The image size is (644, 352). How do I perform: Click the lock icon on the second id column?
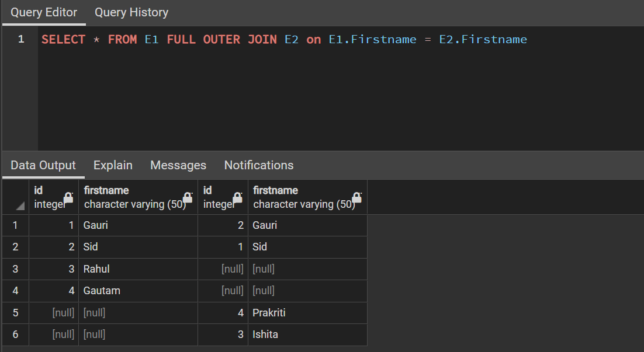[238, 197]
